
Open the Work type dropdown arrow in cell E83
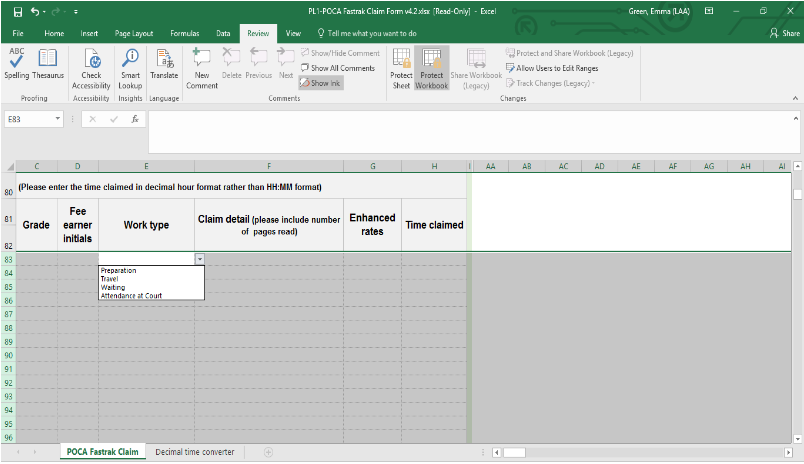(x=199, y=259)
